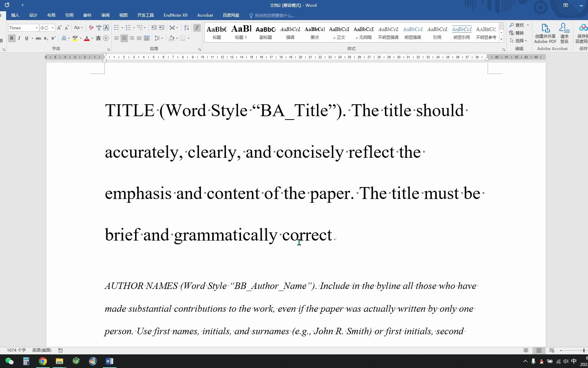Justify paragraph text

click(139, 38)
